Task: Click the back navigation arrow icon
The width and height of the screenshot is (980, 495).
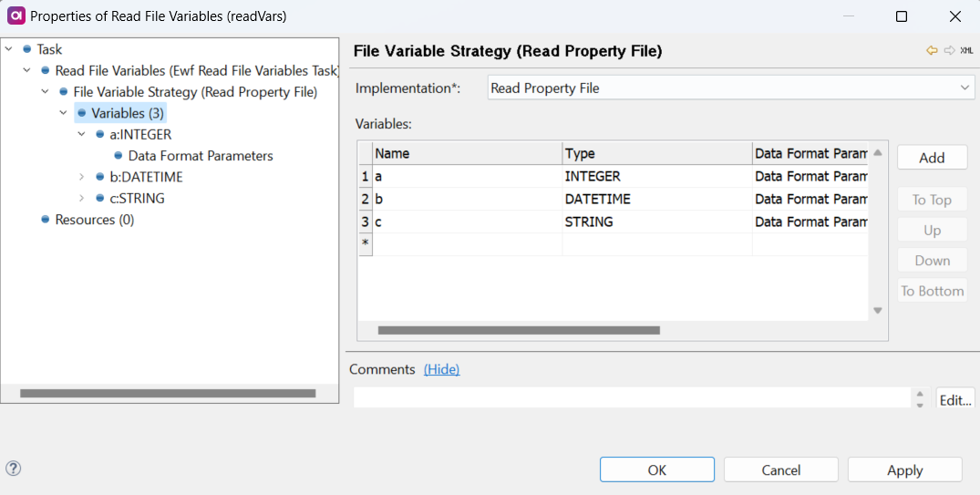Action: coord(932,51)
